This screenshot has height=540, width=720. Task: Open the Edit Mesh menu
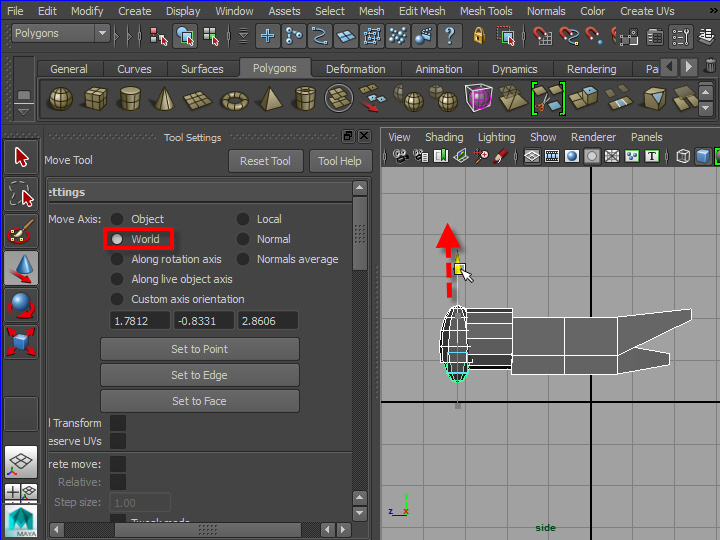(422, 11)
